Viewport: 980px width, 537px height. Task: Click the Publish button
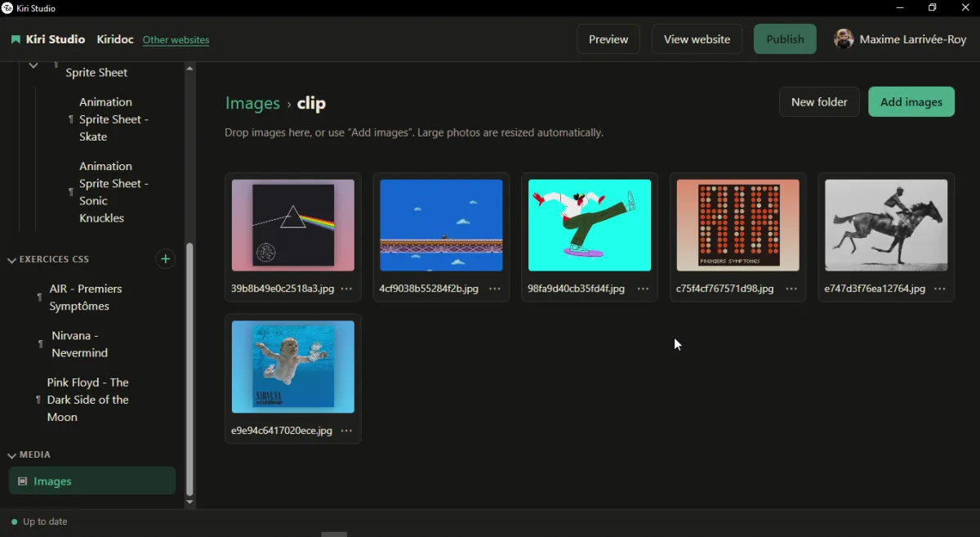coord(785,39)
